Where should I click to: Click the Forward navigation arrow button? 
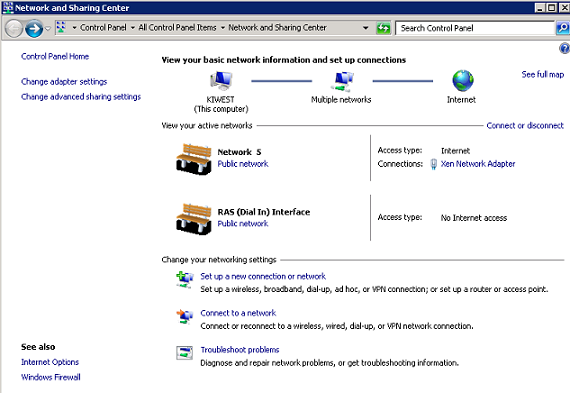pyautogui.click(x=34, y=28)
